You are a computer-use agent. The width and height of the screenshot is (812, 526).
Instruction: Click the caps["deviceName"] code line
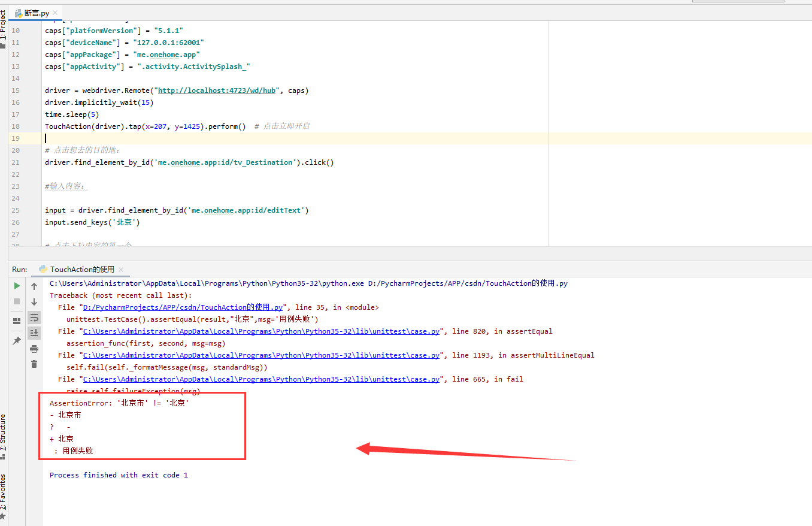125,43
